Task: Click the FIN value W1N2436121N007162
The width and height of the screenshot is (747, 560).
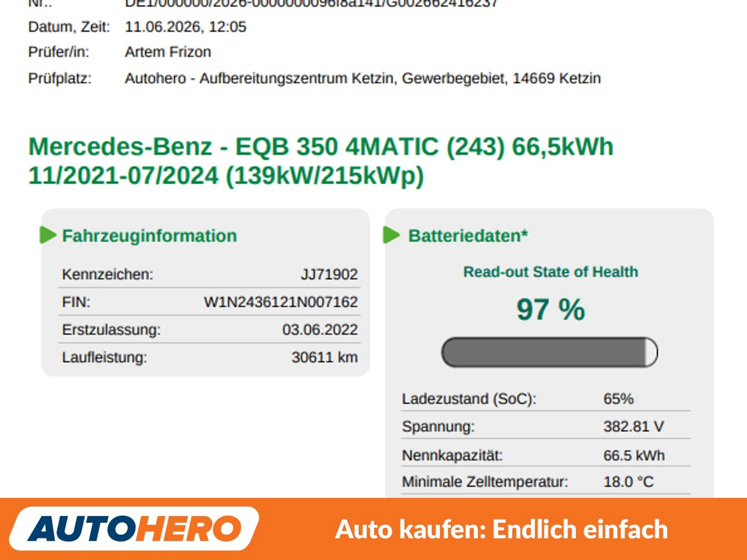Action: 281,302
